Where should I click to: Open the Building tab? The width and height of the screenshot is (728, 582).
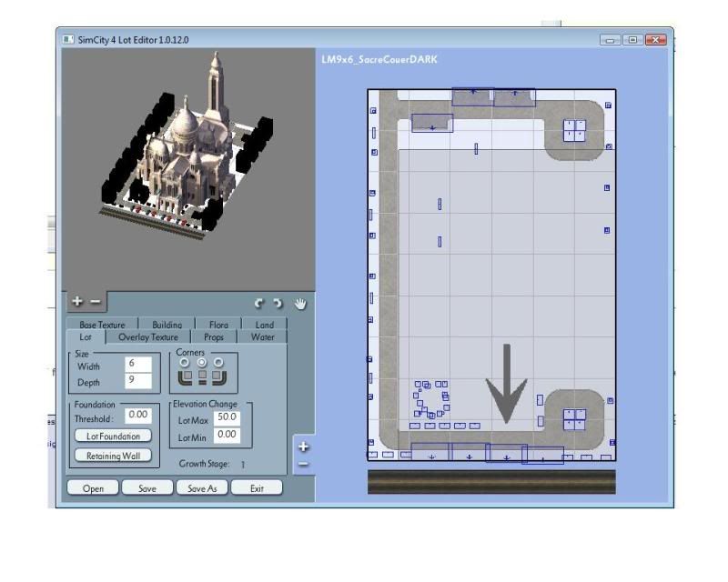click(x=167, y=324)
